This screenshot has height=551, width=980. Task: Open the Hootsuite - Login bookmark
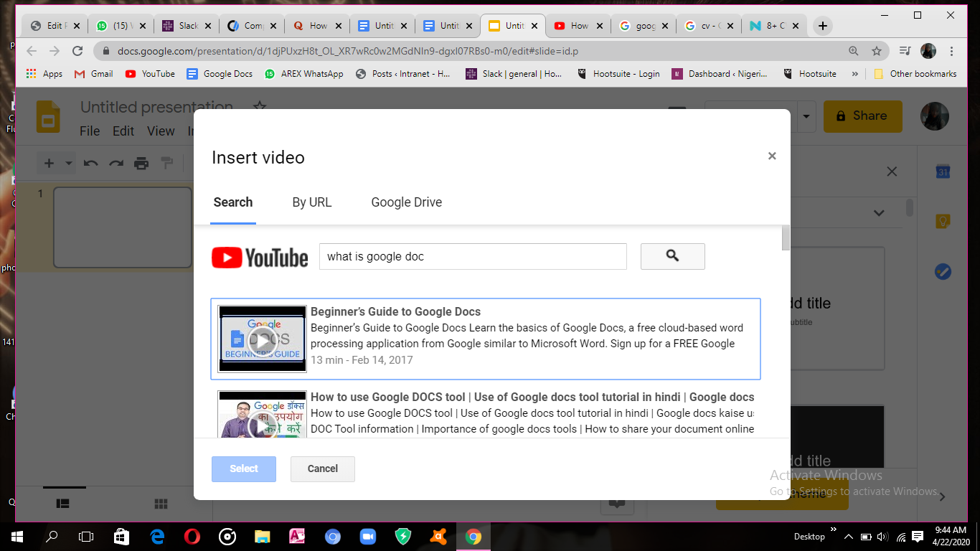pos(618,73)
